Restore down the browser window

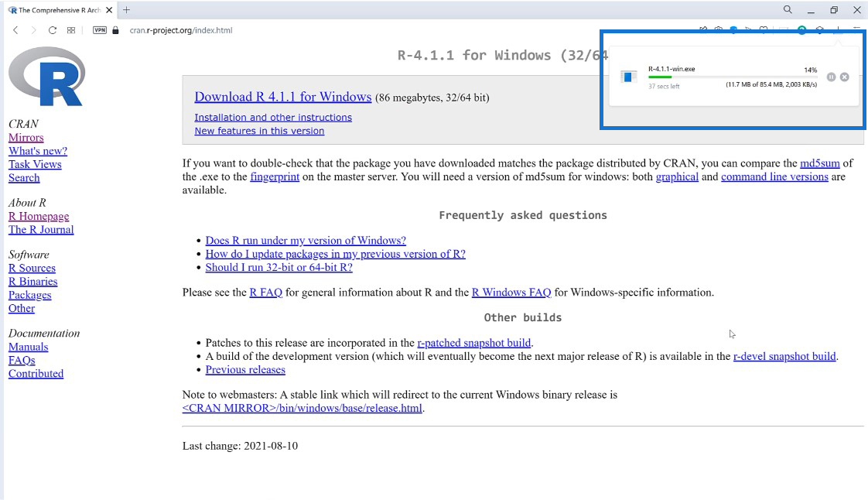click(x=834, y=10)
